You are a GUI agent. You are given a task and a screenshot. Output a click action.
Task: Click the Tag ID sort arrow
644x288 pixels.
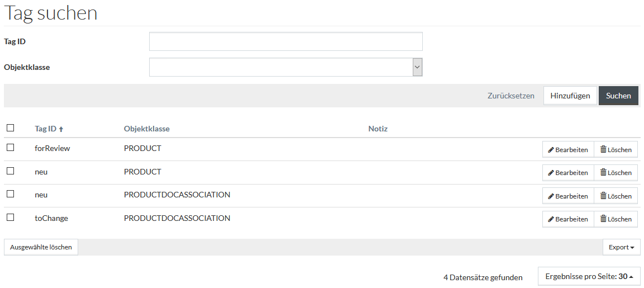(61, 129)
